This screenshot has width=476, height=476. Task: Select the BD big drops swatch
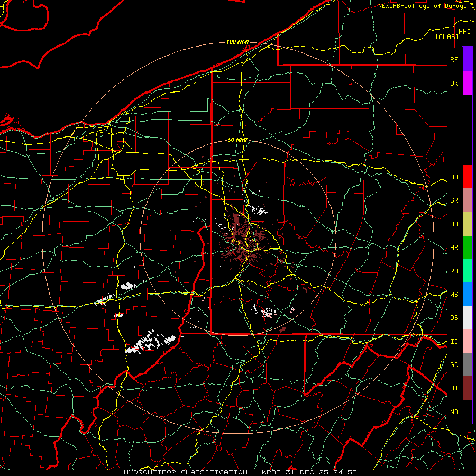(467, 224)
